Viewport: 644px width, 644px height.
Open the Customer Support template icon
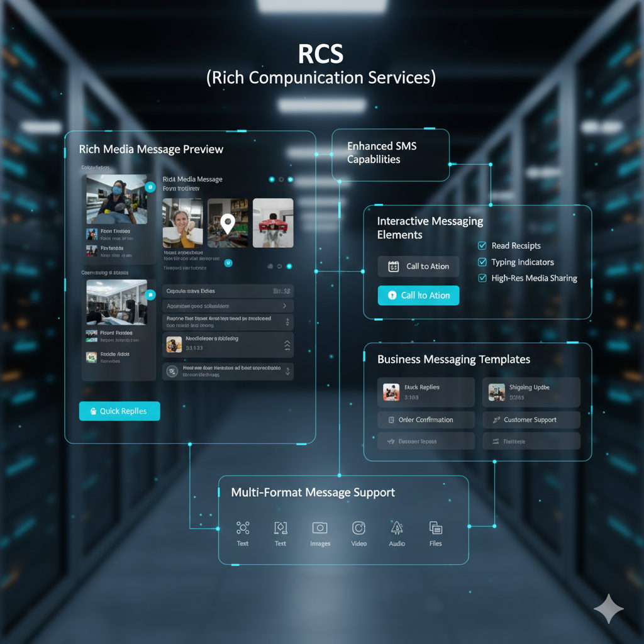pyautogui.click(x=496, y=419)
